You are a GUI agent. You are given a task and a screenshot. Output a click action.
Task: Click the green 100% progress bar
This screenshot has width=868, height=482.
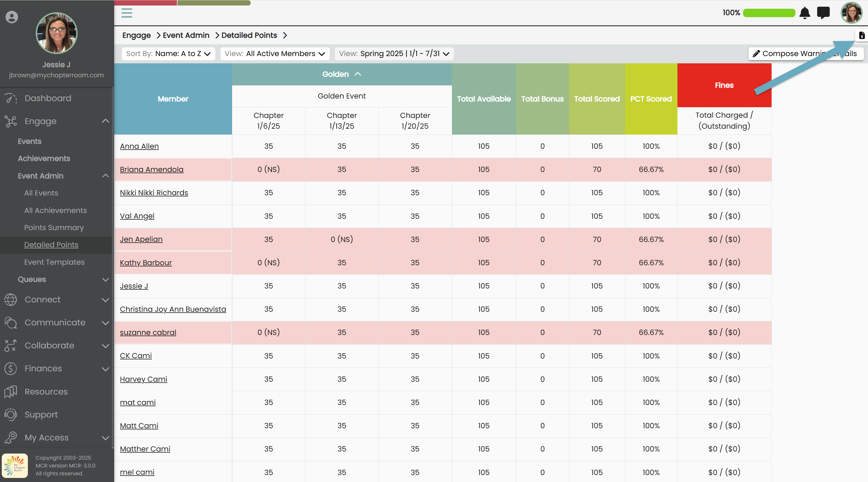769,13
